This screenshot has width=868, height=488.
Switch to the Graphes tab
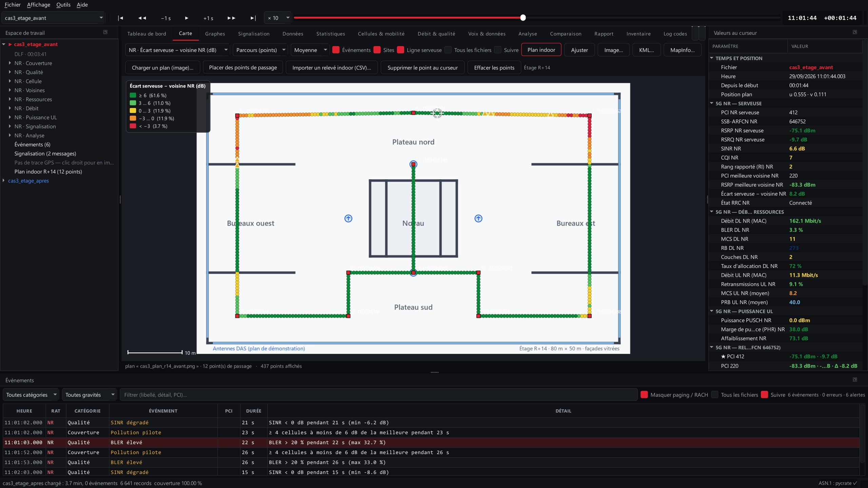tap(215, 34)
